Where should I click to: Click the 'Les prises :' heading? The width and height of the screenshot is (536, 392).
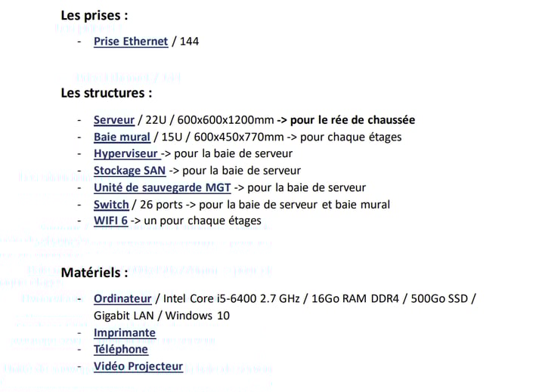(x=94, y=16)
